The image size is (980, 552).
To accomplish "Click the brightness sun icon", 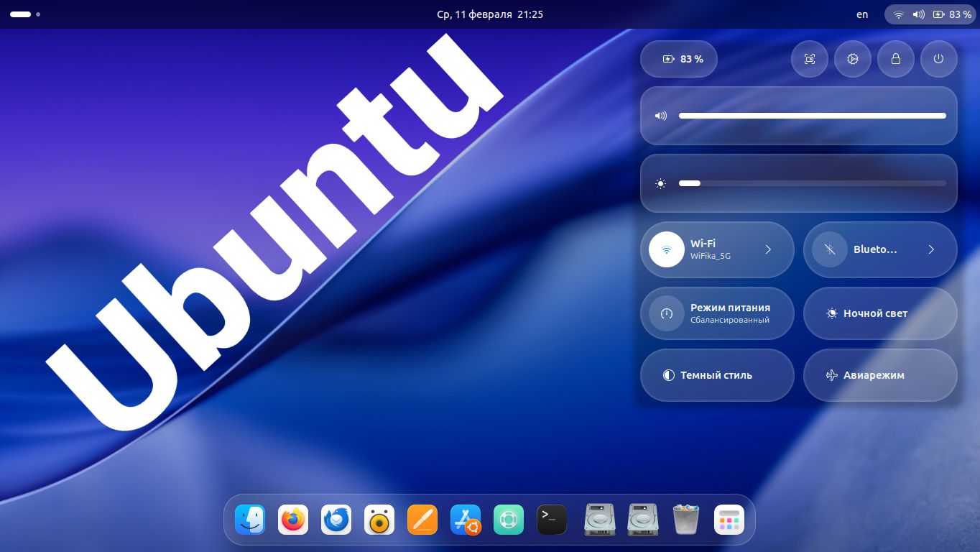I will point(661,183).
